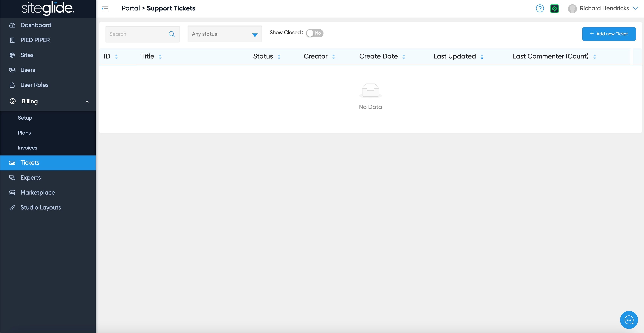Click the Studio Layouts brush icon
This screenshot has width=644, height=333.
[12, 208]
